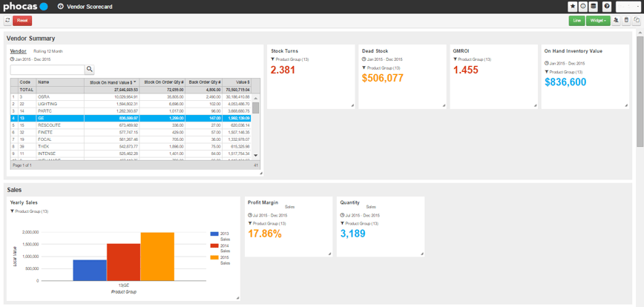
Task: Select the LIGHTING vendor row
Action: pos(130,105)
